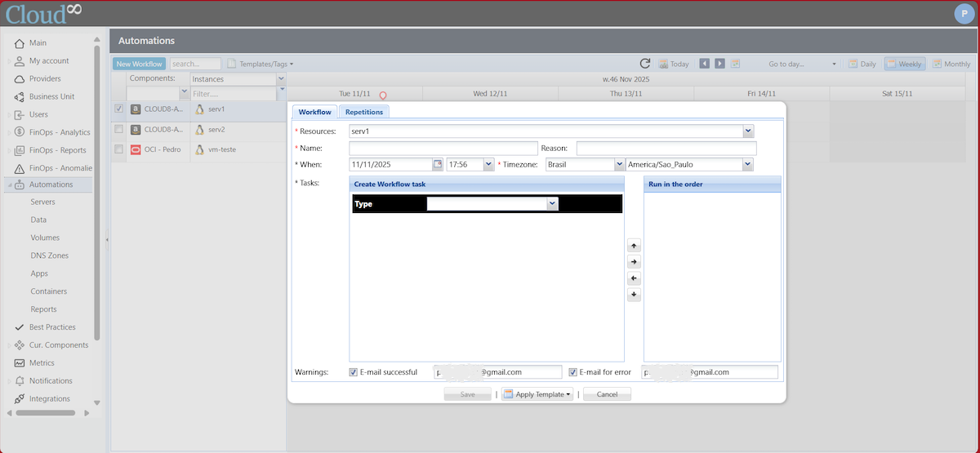
Task: Open the Brasil timezone country dropdown
Action: coord(619,164)
